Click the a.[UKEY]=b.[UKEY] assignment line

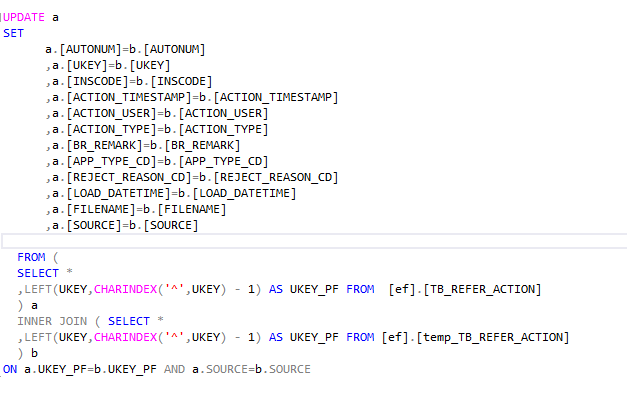pos(108,65)
